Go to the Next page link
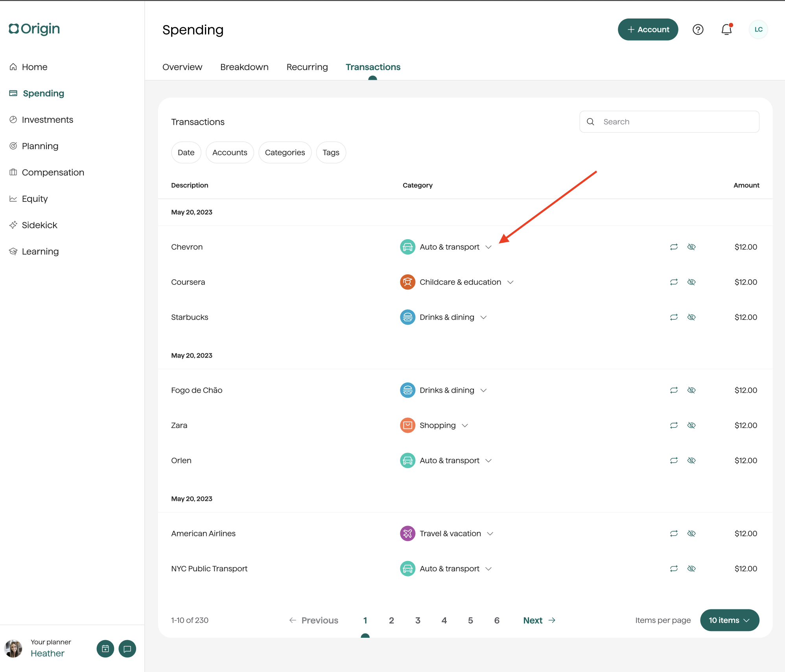 (539, 620)
